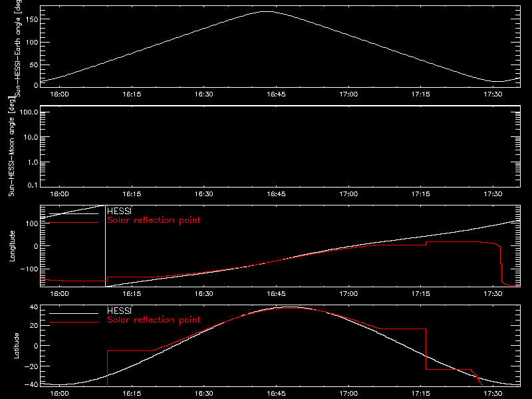The image size is (532, 399).
Task: Click the 100 tick in the Longitude plot
Action: (x=32, y=223)
